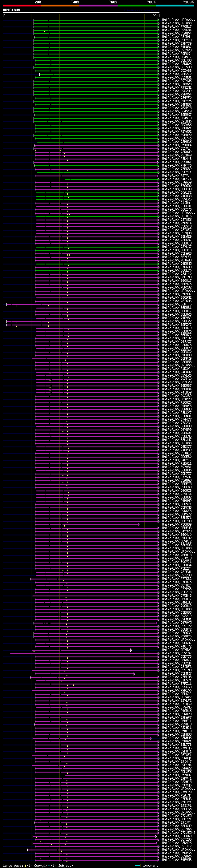Click the orange ~40% identity legend segment

tap(60, 6)
